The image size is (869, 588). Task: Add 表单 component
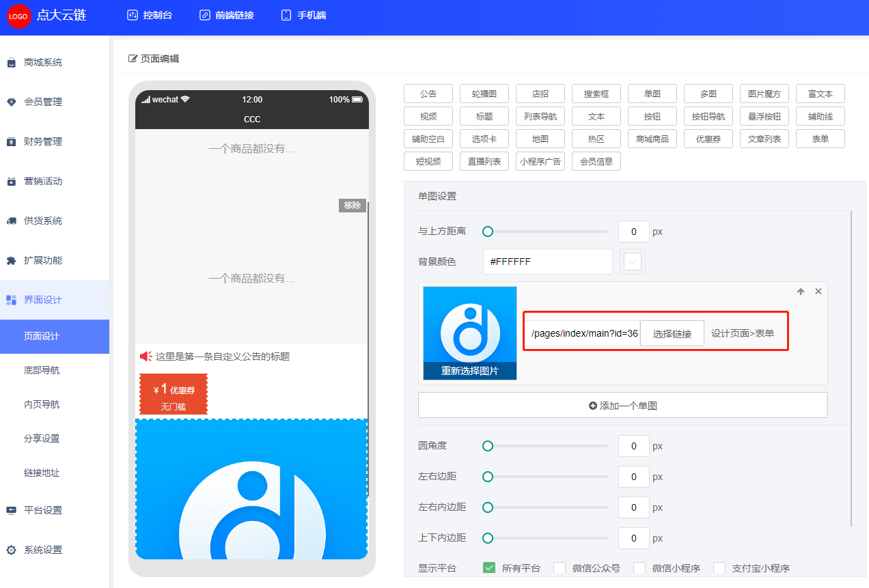(x=820, y=139)
